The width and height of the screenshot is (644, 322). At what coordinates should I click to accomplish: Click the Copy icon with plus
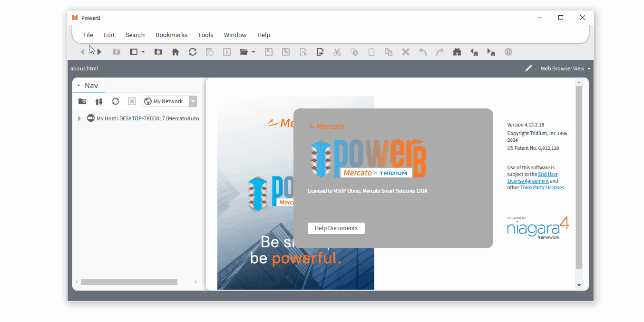coord(354,52)
